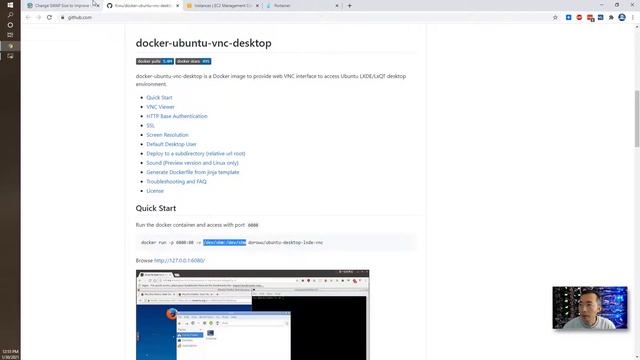This screenshot has width=640, height=360.
Task: Open the Screen Resolution link
Action: (167, 135)
